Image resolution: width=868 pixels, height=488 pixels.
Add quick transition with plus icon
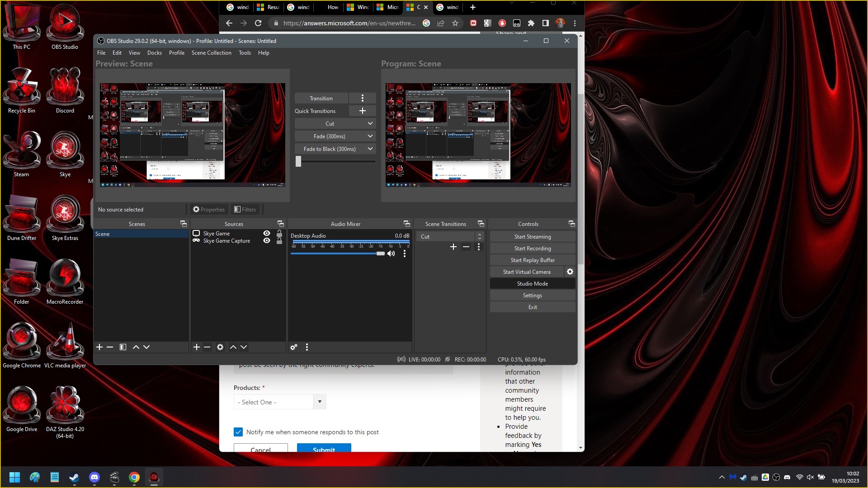pos(363,111)
